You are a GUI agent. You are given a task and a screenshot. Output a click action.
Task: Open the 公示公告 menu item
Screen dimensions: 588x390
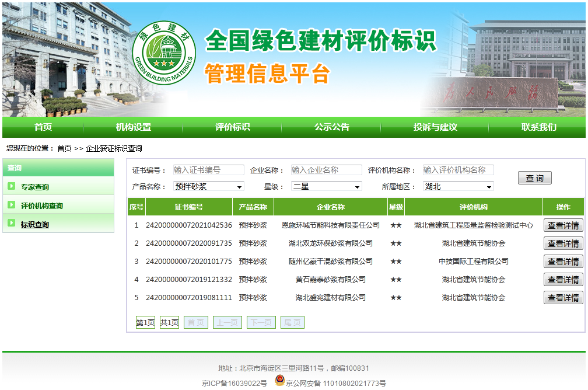point(331,127)
